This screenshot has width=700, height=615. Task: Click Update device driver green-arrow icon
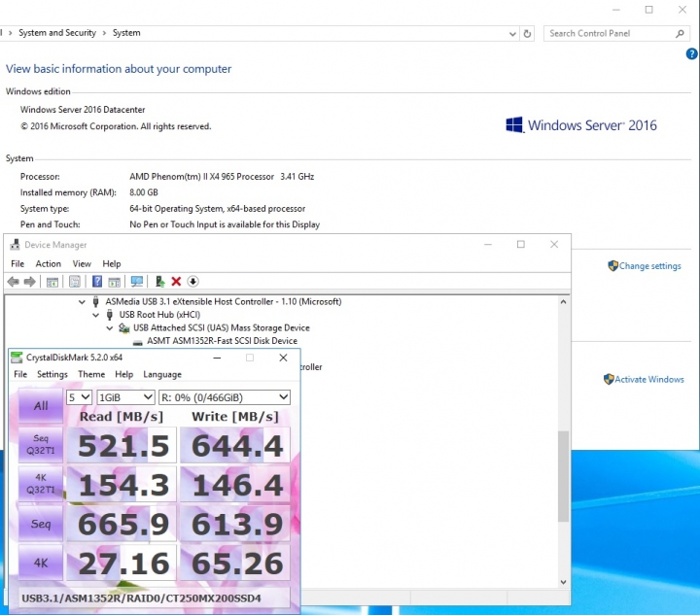coord(159,282)
